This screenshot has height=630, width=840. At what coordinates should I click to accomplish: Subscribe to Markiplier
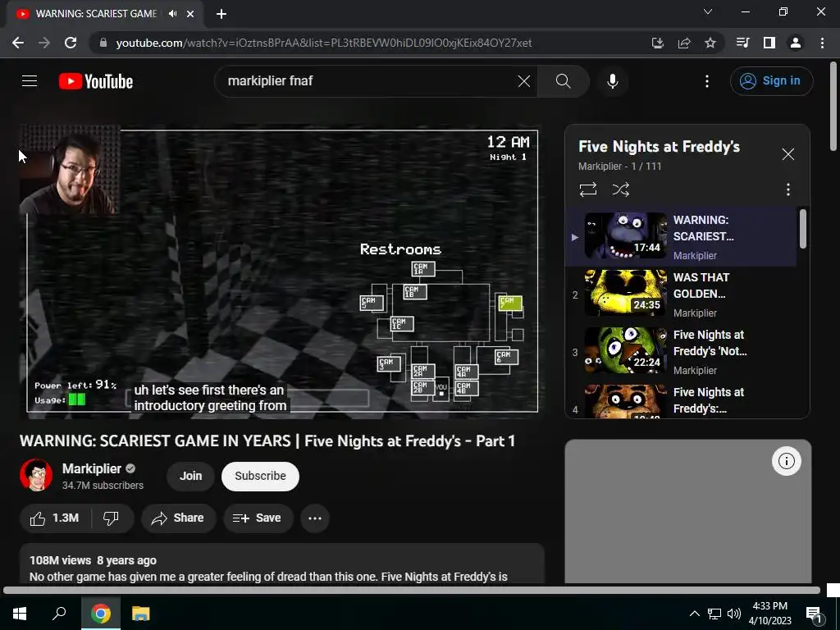tap(260, 477)
